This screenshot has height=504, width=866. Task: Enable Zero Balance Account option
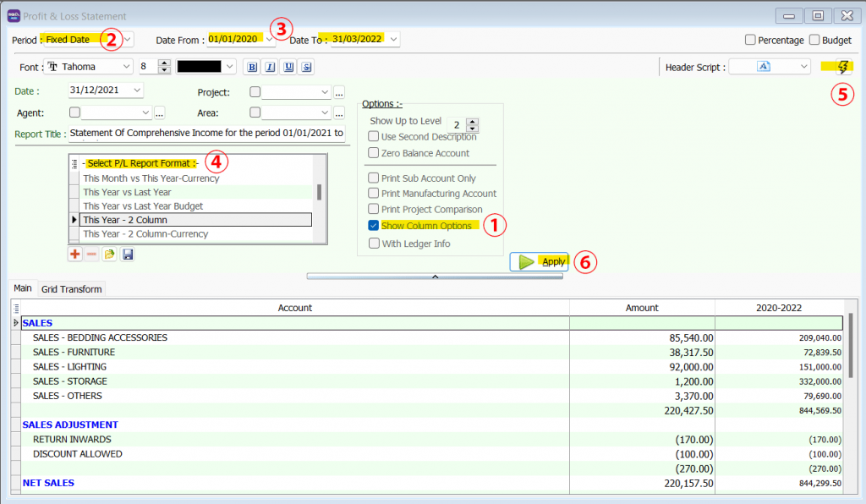tap(373, 153)
